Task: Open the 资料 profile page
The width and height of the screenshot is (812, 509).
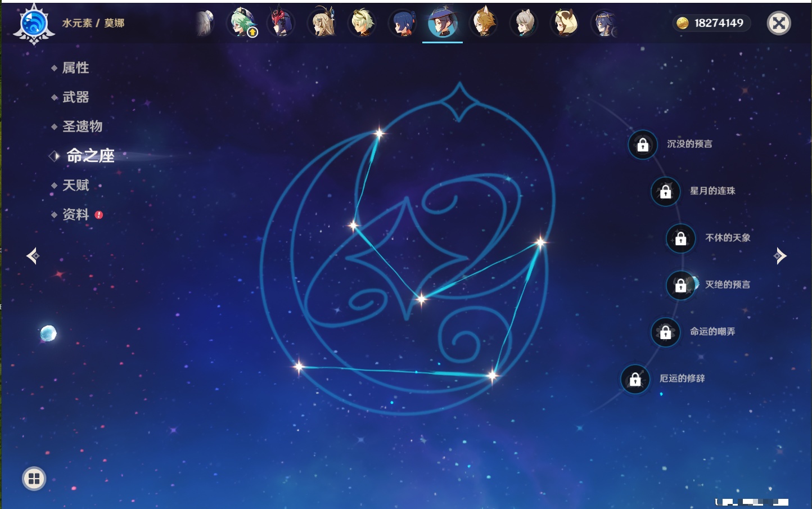Action: point(75,214)
